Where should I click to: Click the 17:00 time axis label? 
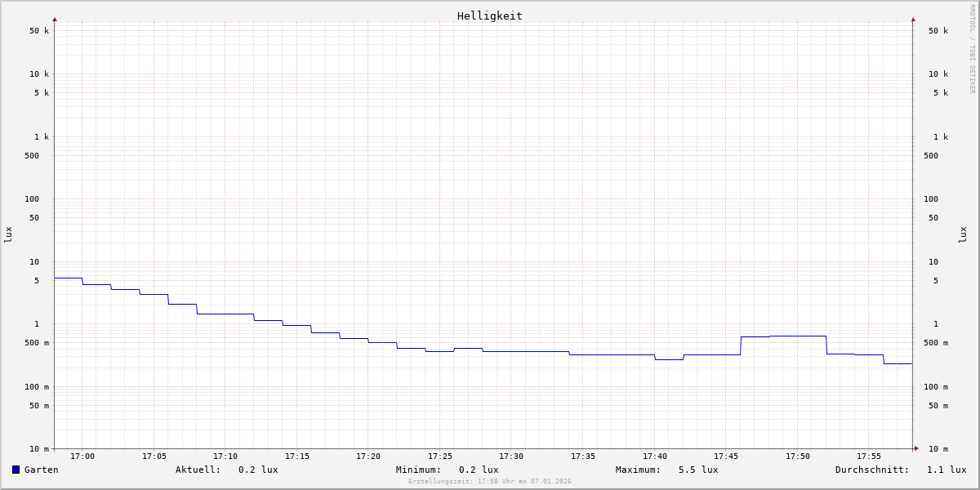pyautogui.click(x=82, y=457)
